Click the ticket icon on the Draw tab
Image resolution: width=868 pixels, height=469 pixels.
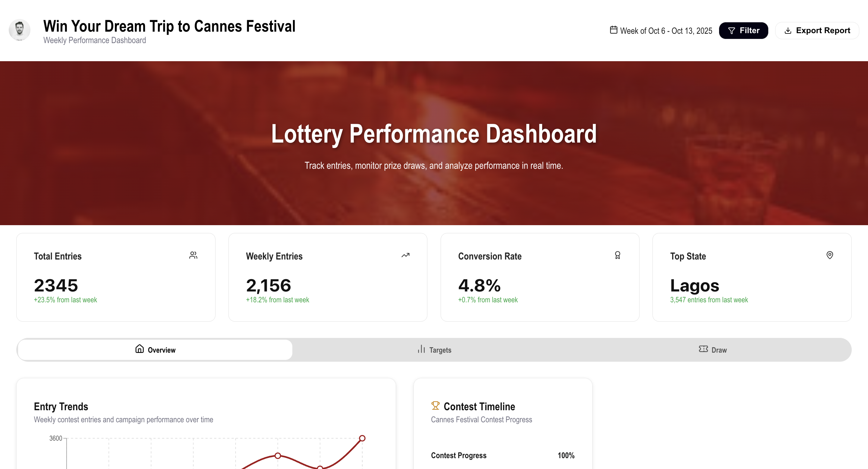(x=703, y=349)
